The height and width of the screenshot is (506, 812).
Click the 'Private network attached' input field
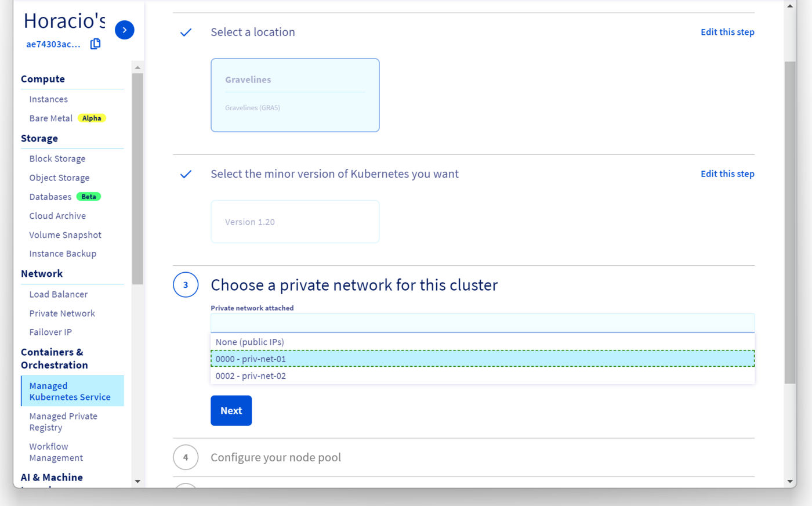pyautogui.click(x=482, y=323)
